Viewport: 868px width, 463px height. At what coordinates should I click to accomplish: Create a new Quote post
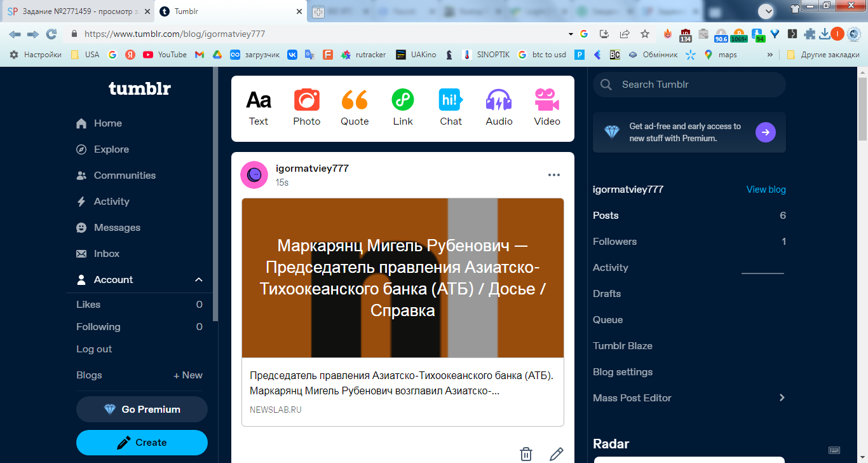(355, 108)
